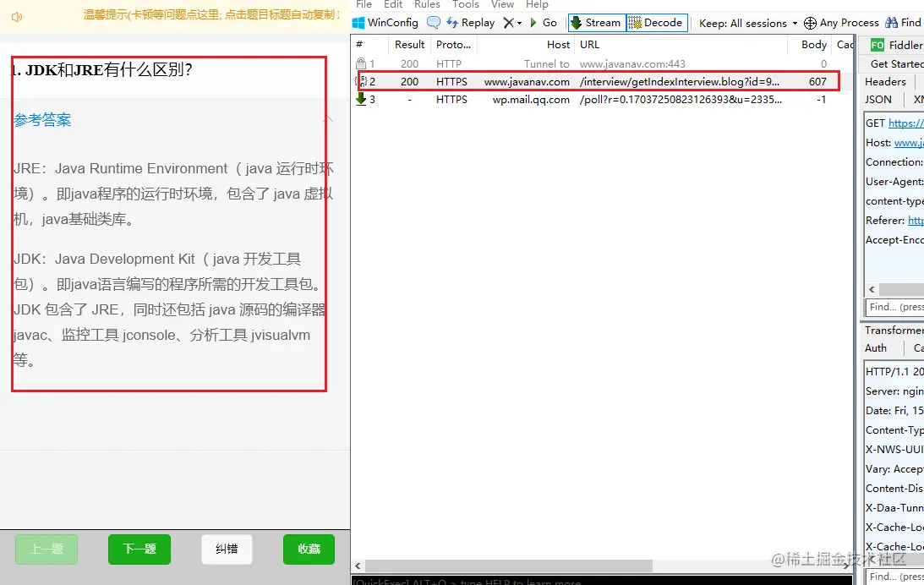Click the 纠错 report error button
924x585 pixels.
click(227, 549)
